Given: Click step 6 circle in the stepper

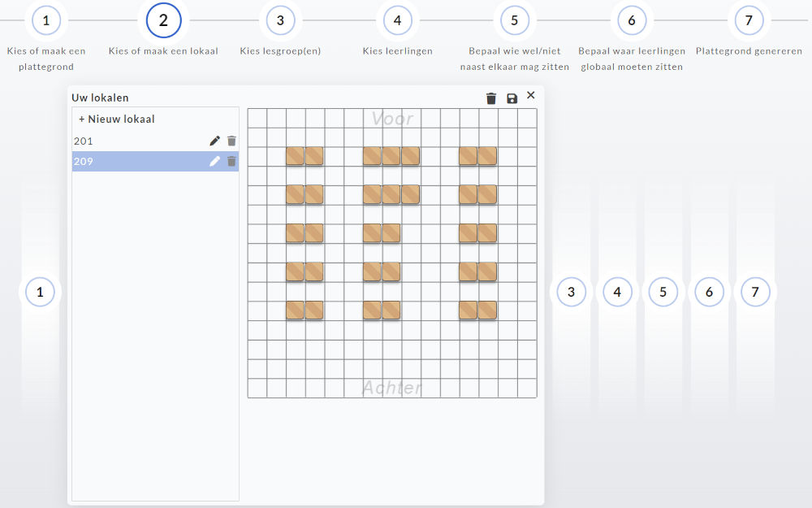Looking at the screenshot, I should coord(632,20).
